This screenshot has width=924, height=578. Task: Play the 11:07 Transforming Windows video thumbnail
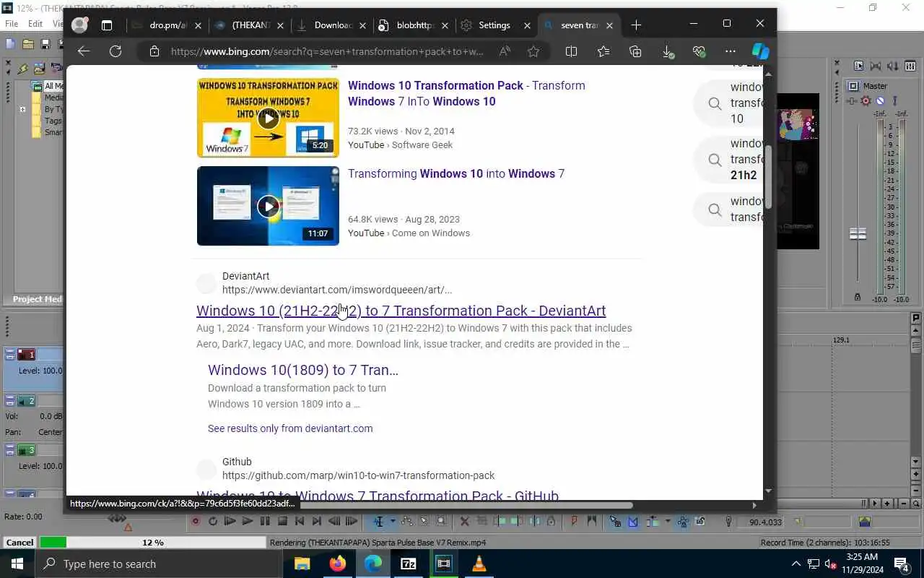click(x=268, y=206)
